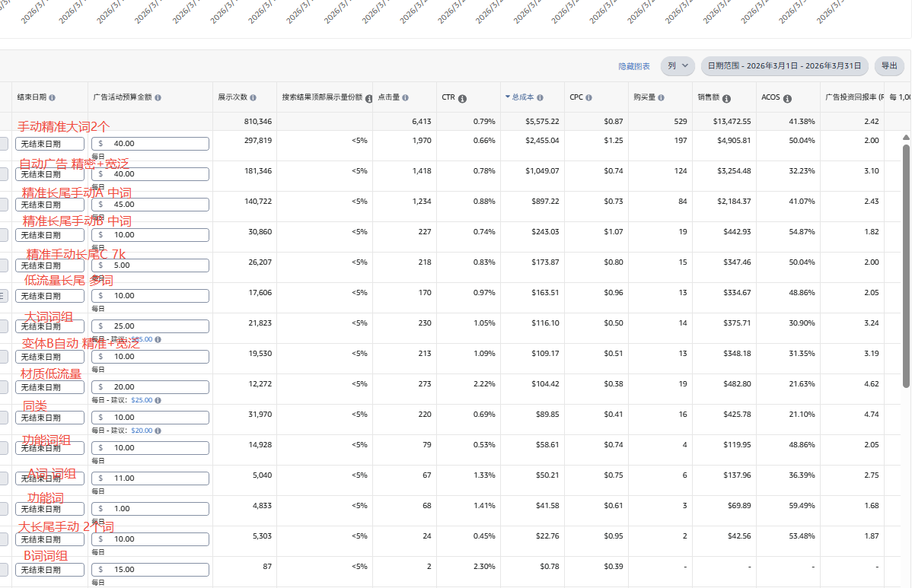Click the info icon next to ACOS
This screenshot has width=912, height=588.
click(787, 98)
